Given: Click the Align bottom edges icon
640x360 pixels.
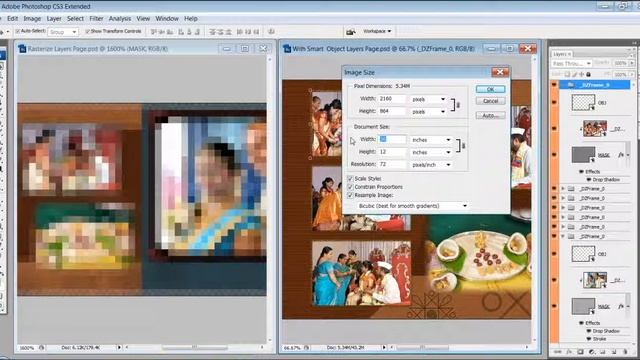Looking at the screenshot, I should click(170, 32).
